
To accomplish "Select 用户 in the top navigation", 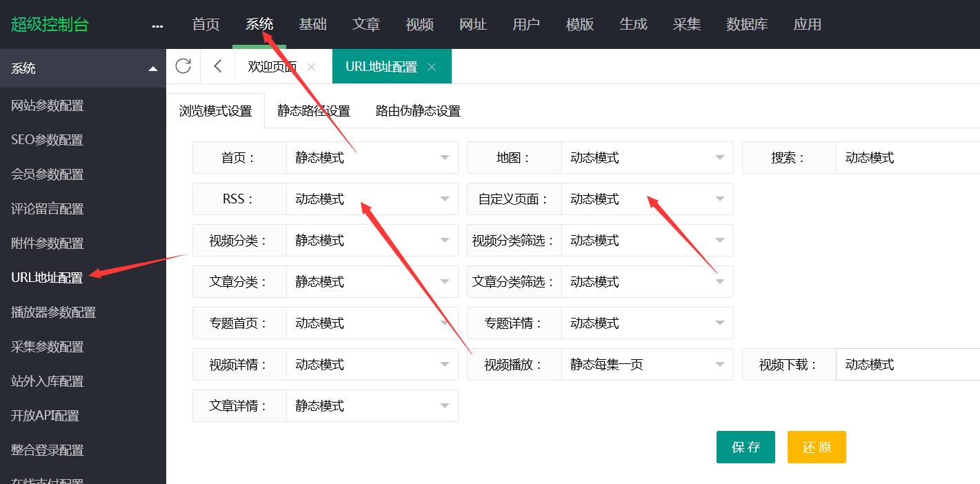I will pyautogui.click(x=526, y=23).
